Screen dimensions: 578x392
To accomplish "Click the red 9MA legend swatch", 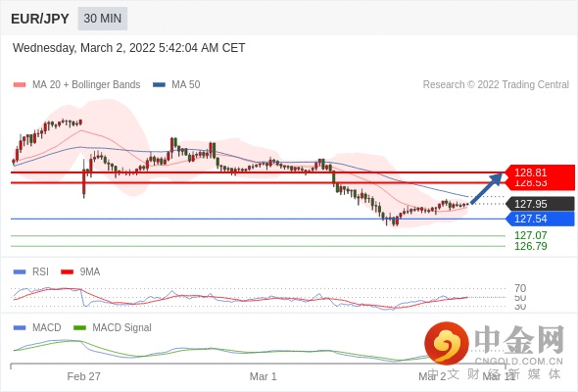I will pyautogui.click(x=67, y=272).
